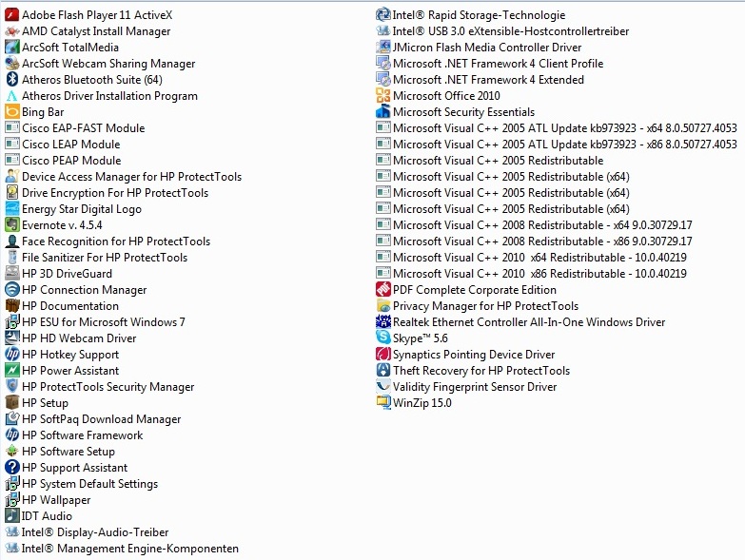Image resolution: width=745 pixels, height=560 pixels.
Task: Click the Intel Rapid Storage-Technologie icon
Action: 382,15
